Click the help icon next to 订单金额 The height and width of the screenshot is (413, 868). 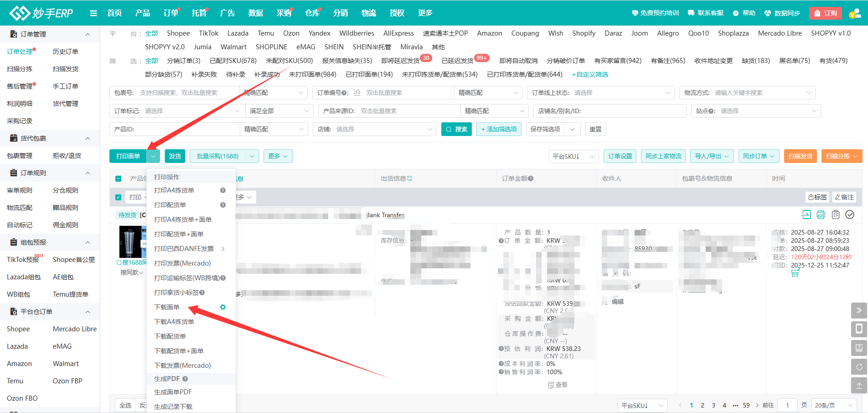(531, 178)
